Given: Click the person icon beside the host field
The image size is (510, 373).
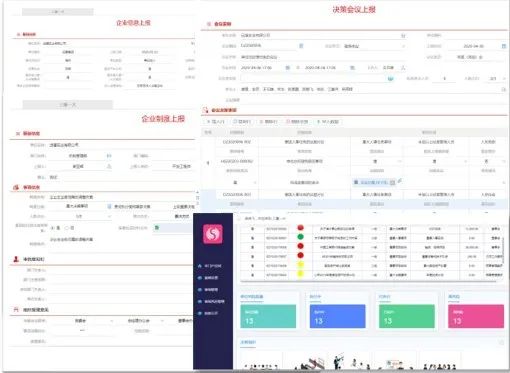Looking at the screenshot, I should (x=403, y=68).
